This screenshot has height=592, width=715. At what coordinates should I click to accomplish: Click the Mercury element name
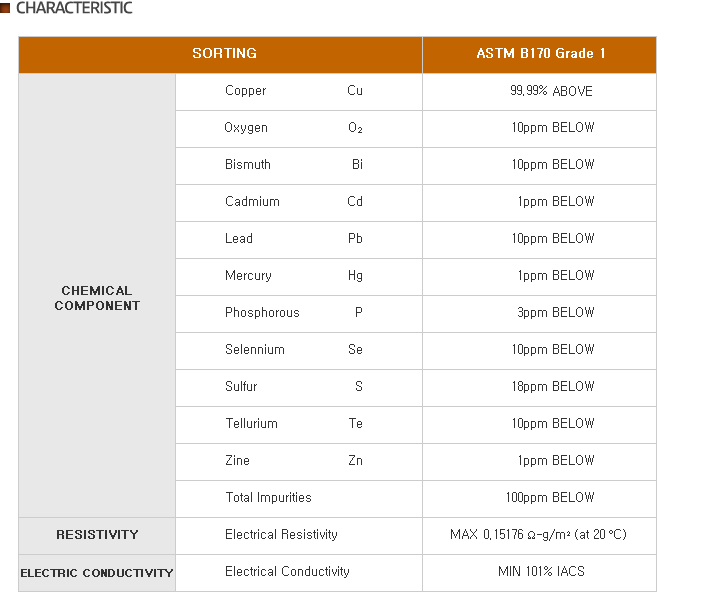click(x=248, y=276)
